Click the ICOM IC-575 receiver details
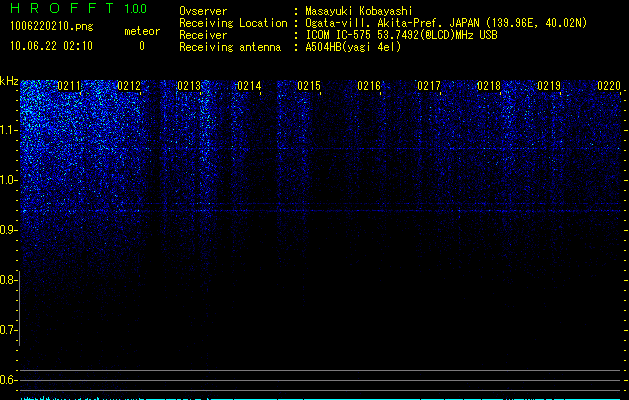 (x=401, y=35)
